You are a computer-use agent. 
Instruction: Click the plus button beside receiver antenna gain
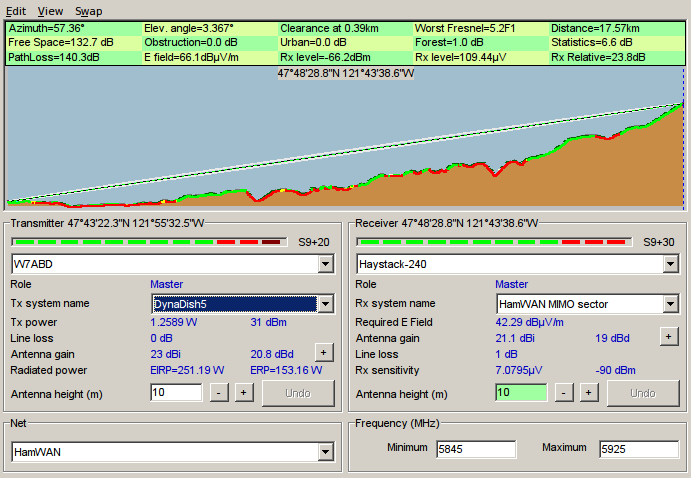pyautogui.click(x=668, y=337)
